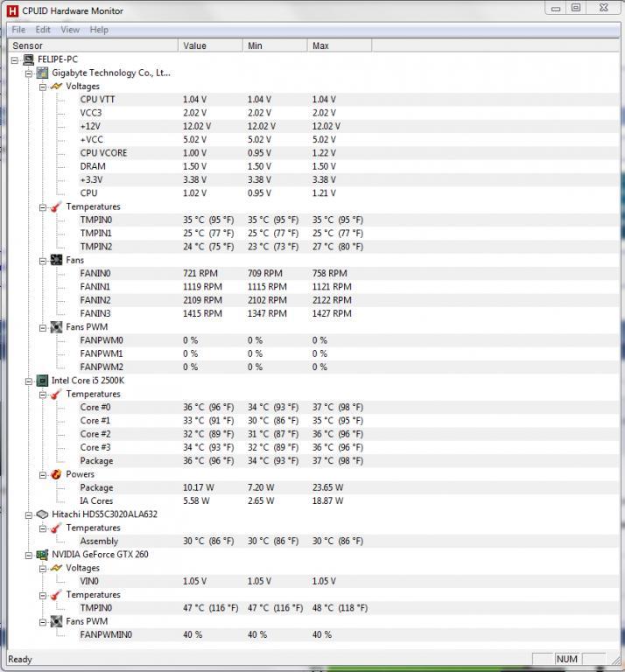Screen dimensions: 625x672
Task: Click the motherboard Temperatures thermometer icon
Action: (x=56, y=206)
